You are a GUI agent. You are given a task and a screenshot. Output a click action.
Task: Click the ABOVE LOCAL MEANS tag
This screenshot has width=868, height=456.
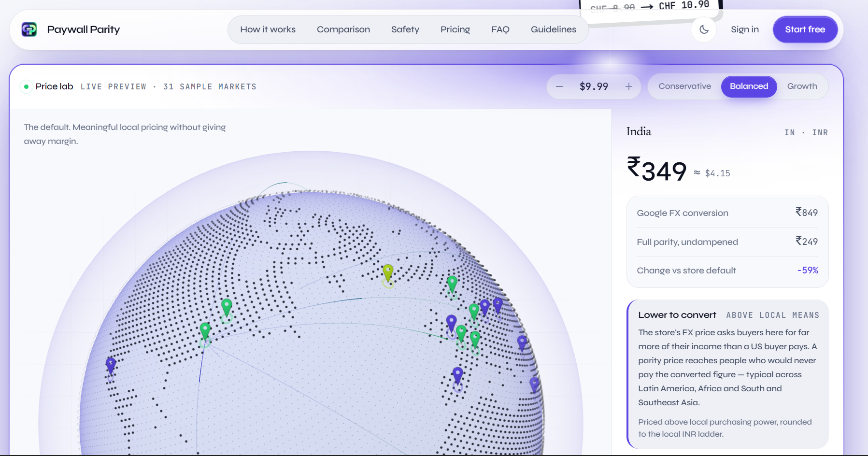pyautogui.click(x=772, y=315)
